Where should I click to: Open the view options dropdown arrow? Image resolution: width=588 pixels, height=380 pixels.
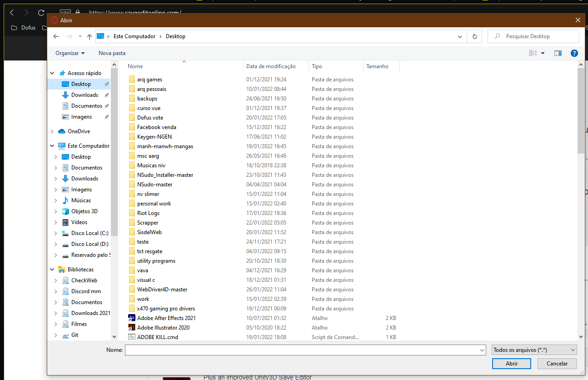pyautogui.click(x=543, y=53)
